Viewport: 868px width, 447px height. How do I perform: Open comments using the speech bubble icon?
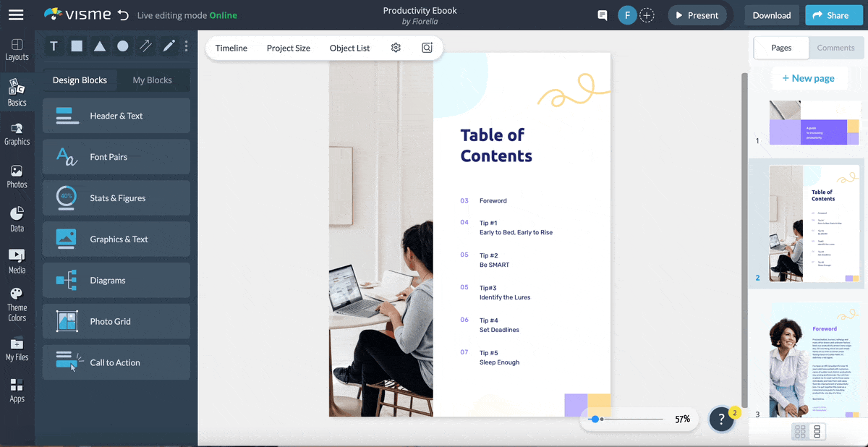coord(602,14)
